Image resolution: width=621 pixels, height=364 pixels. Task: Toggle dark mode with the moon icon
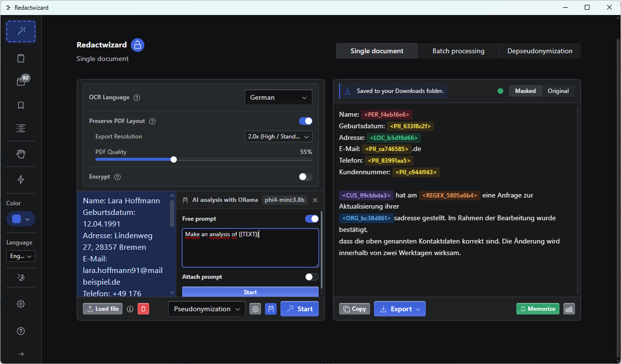pyautogui.click(x=21, y=278)
